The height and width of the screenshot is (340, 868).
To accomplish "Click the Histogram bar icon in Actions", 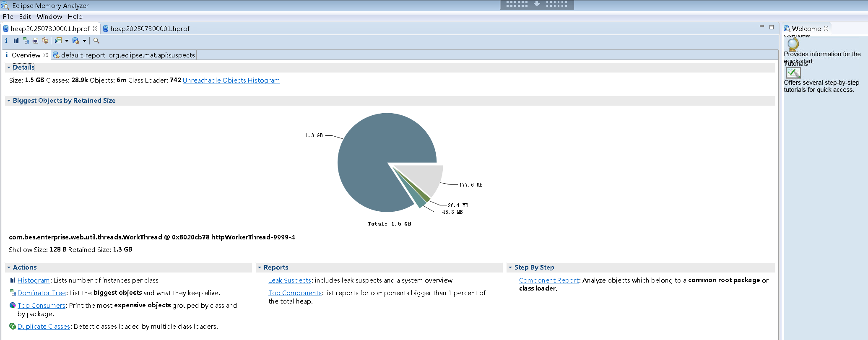I will click(13, 280).
